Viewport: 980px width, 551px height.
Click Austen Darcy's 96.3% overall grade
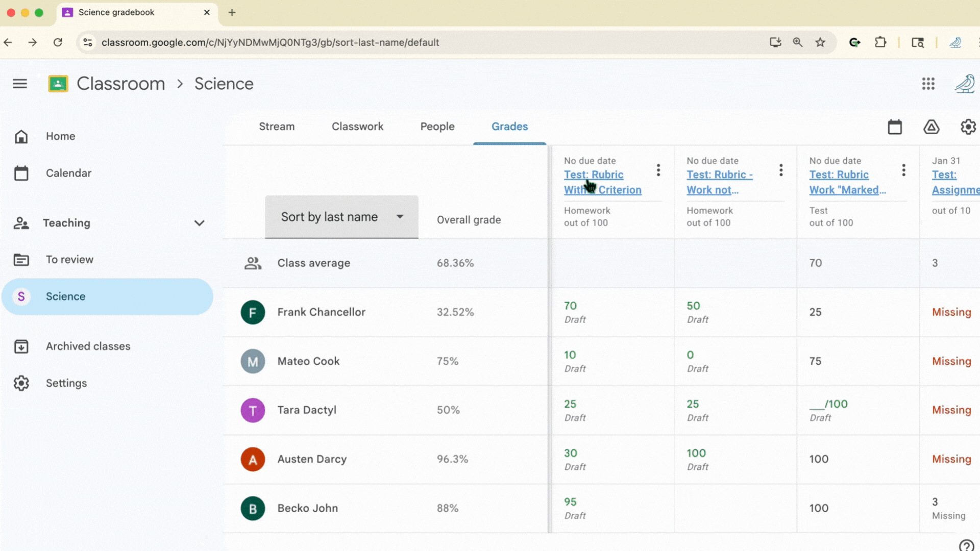point(452,459)
